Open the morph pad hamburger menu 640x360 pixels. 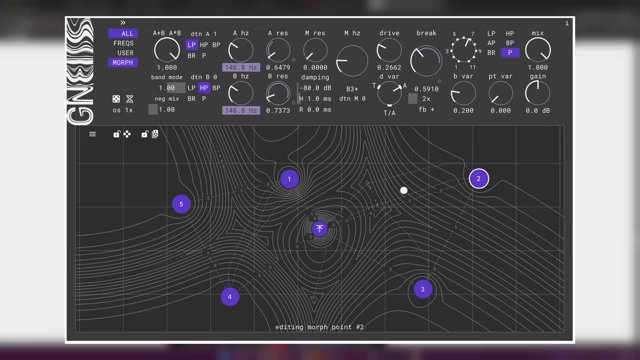93,134
